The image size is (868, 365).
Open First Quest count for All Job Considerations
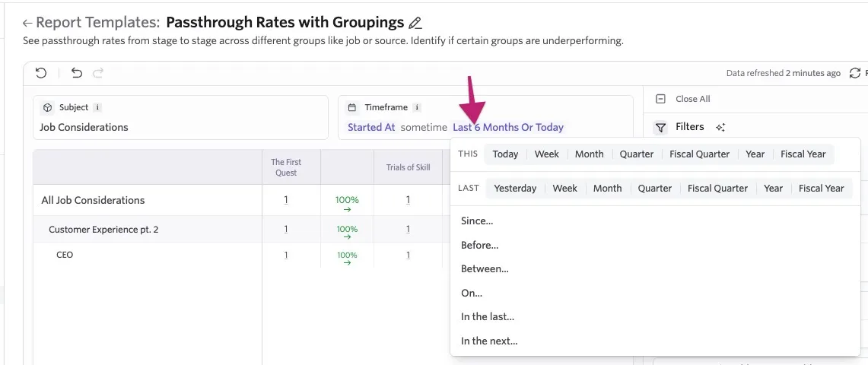click(285, 200)
